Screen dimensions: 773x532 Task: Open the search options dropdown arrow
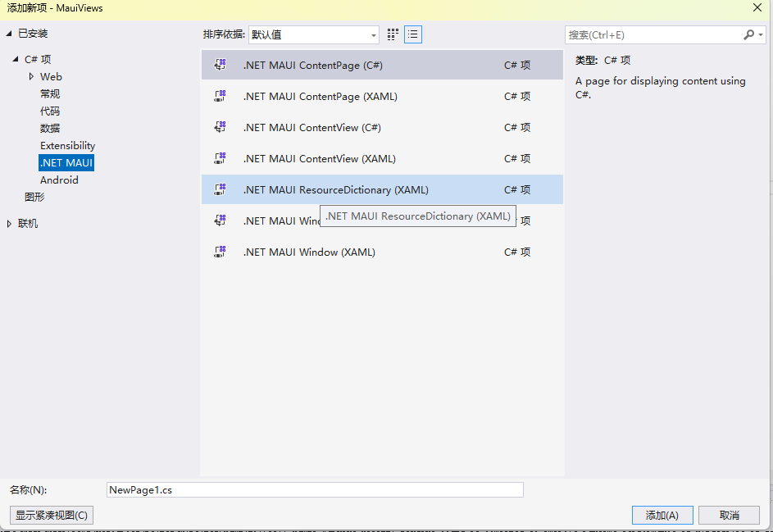761,34
